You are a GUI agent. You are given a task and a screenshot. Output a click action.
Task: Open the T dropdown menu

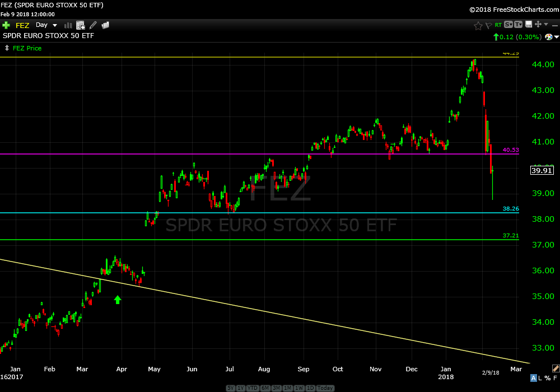tap(518, 25)
